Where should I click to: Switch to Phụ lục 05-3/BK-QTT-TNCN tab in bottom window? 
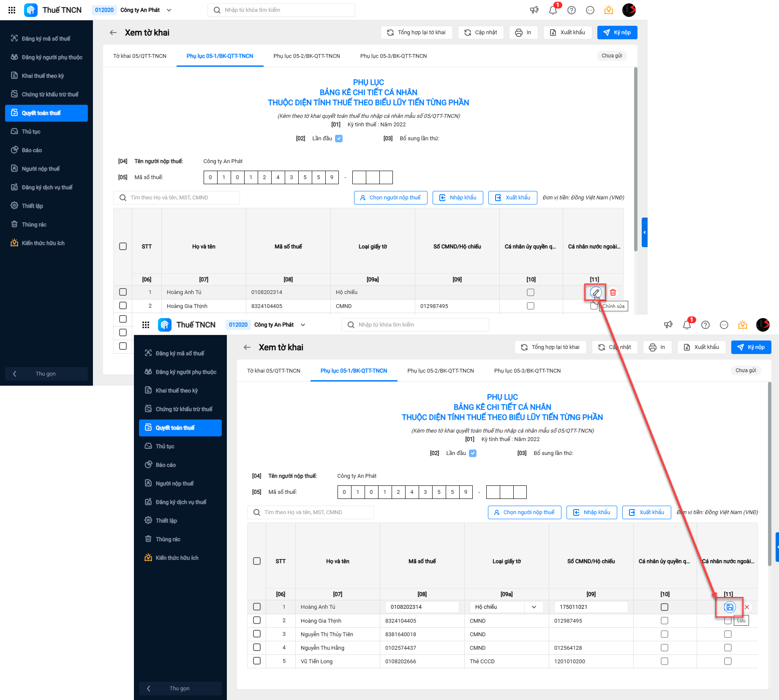click(528, 371)
